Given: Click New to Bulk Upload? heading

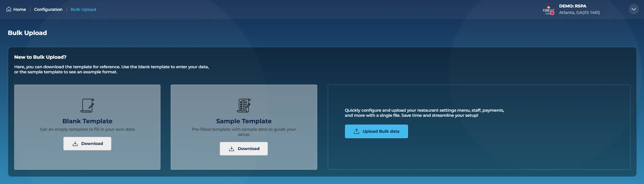Looking at the screenshot, I should coord(40,57).
